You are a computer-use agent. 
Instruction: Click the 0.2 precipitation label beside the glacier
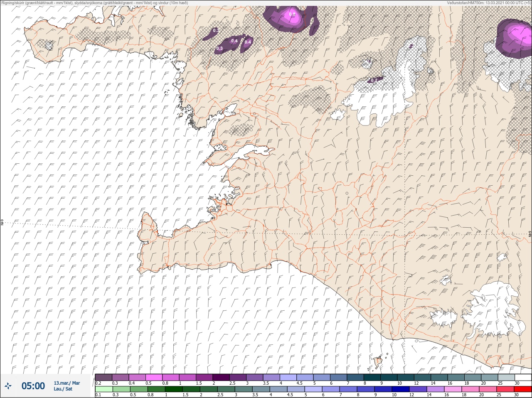coord(374,80)
